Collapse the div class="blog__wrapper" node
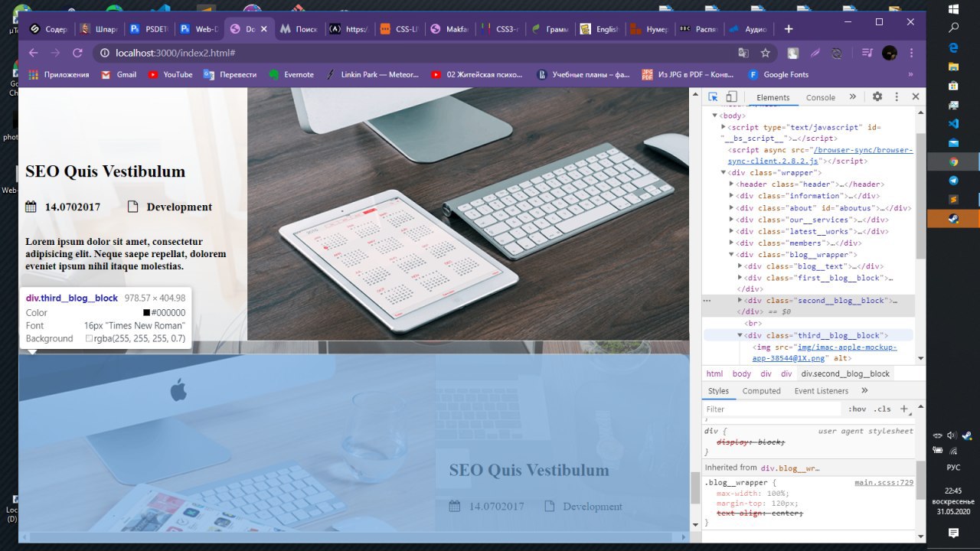Image resolution: width=980 pixels, height=551 pixels. 732,255
